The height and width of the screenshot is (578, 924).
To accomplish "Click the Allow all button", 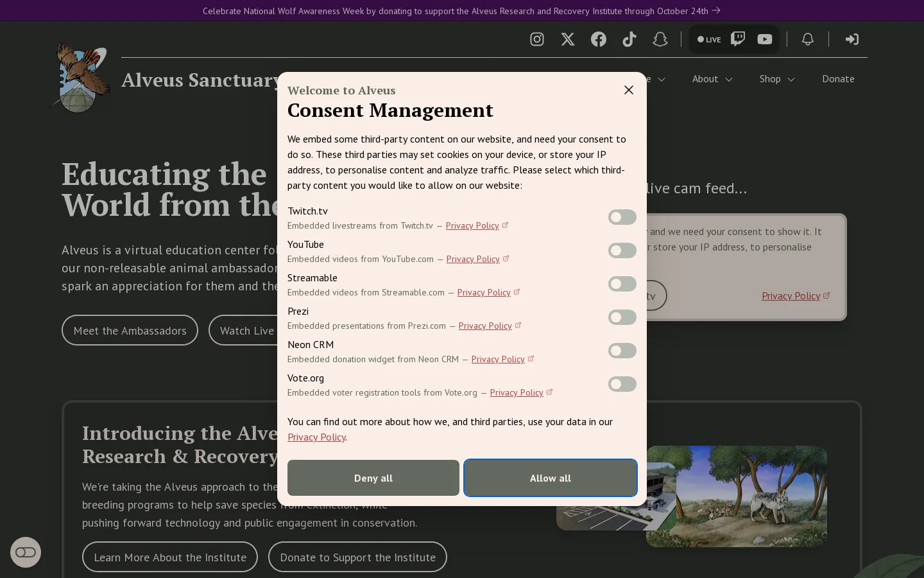I will tap(551, 478).
